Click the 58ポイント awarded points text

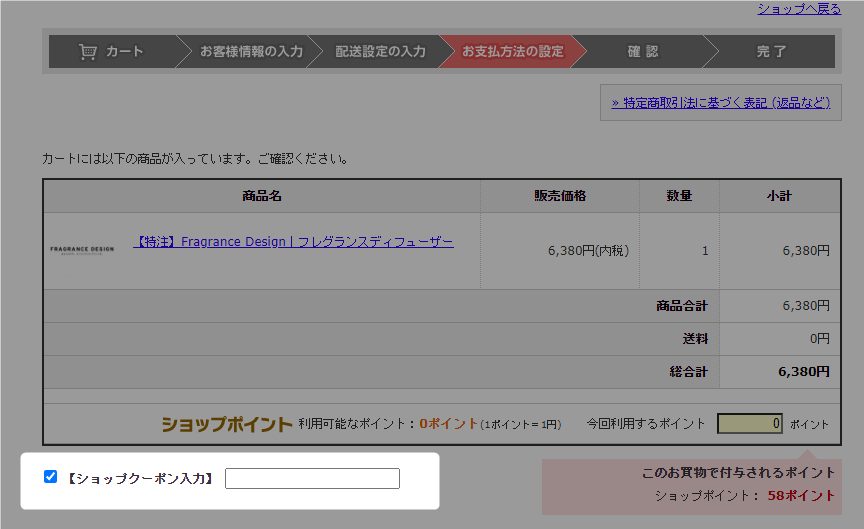click(801, 495)
